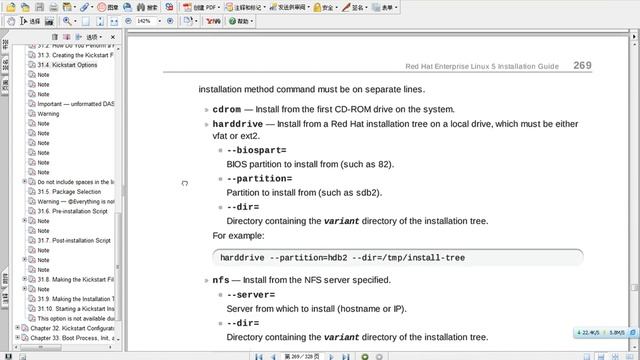Click the Fit Page view icon
640x360 pixels.
pyautogui.click(x=100, y=21)
